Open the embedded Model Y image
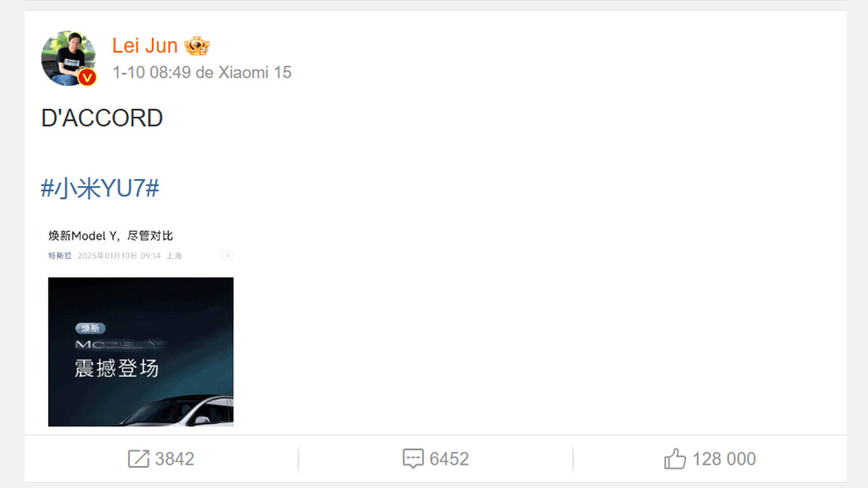 [x=140, y=352]
